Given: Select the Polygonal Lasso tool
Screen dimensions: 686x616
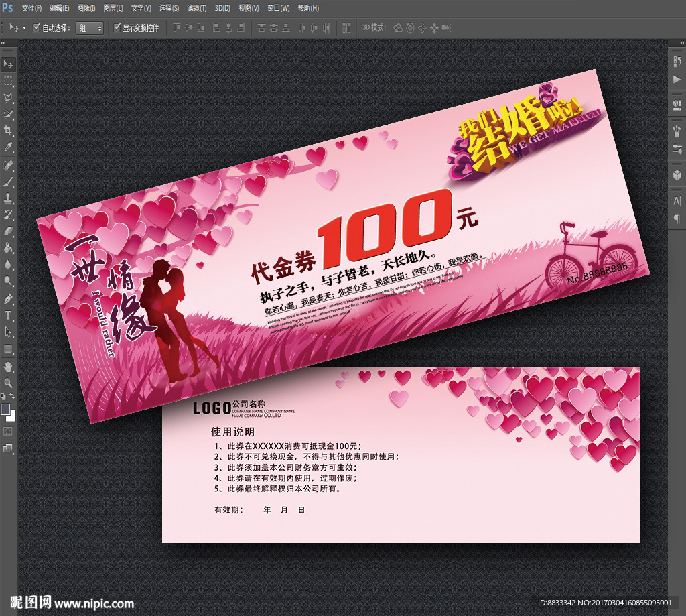Looking at the screenshot, I should [x=8, y=98].
